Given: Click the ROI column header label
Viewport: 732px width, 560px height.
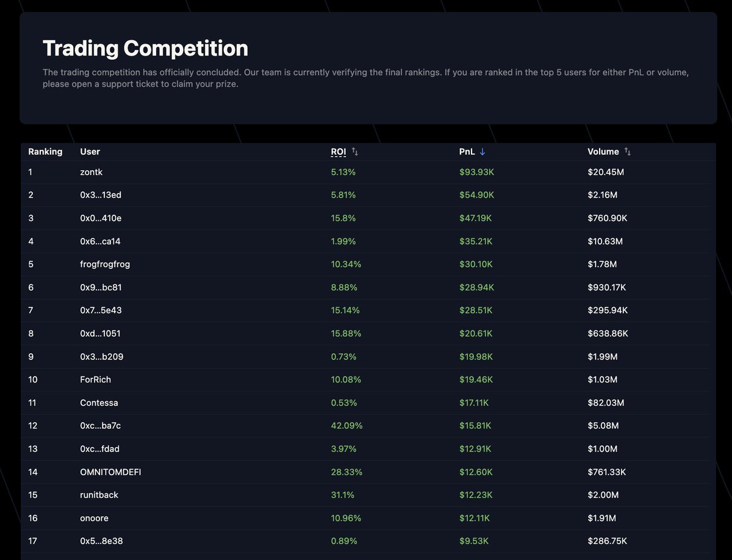Looking at the screenshot, I should (x=339, y=151).
